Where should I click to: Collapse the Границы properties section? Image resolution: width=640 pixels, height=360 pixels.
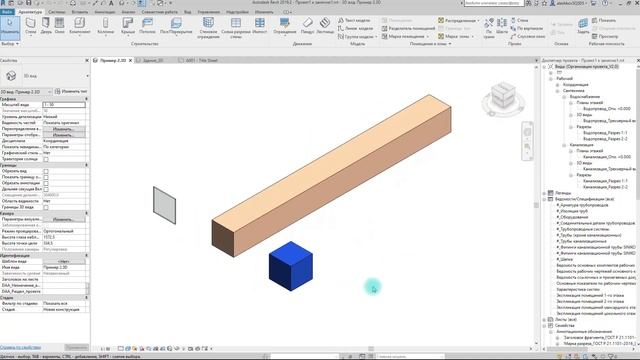tap(87, 165)
